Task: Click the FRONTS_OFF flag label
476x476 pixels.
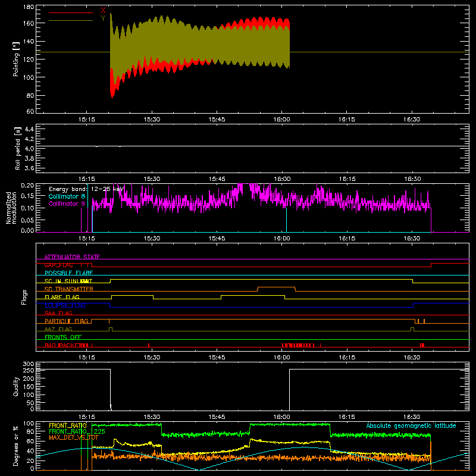Action: tap(63, 337)
